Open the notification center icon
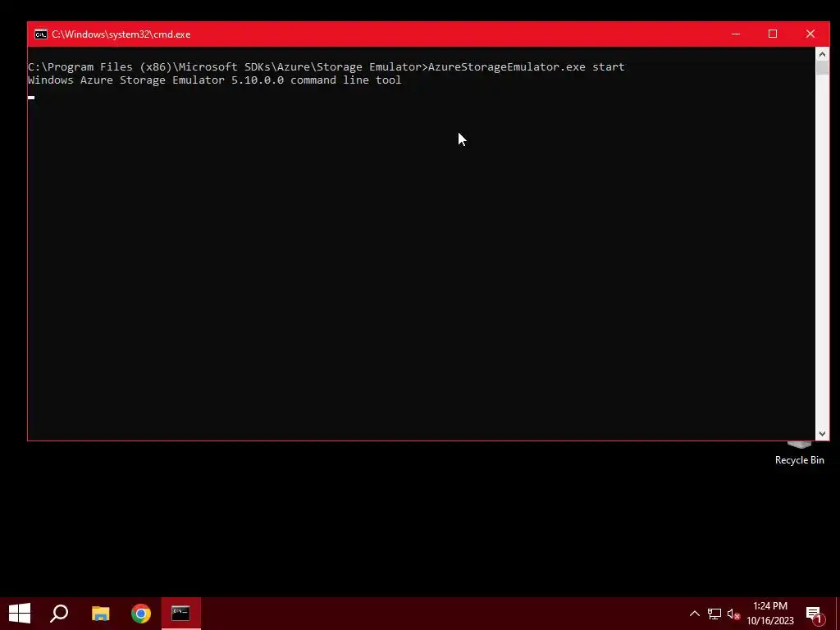840x630 pixels. [814, 614]
